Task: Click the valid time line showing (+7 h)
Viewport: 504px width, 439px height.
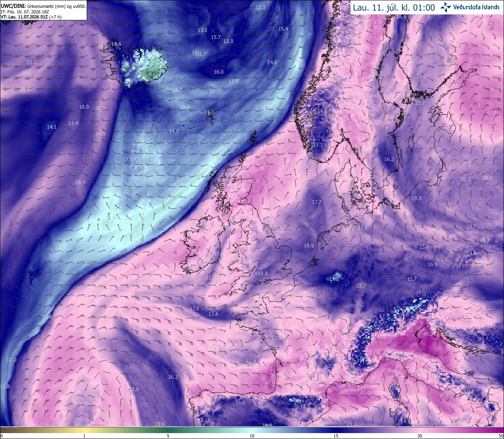Action: coord(31,17)
